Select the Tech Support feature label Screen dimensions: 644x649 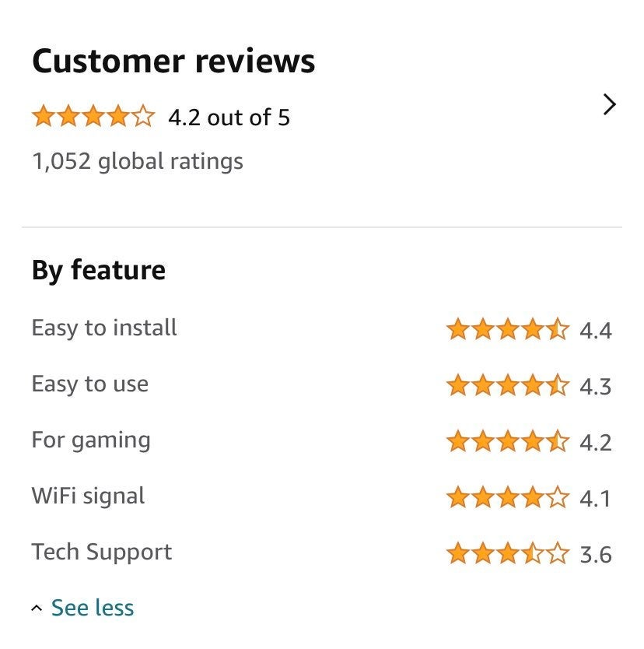(102, 553)
